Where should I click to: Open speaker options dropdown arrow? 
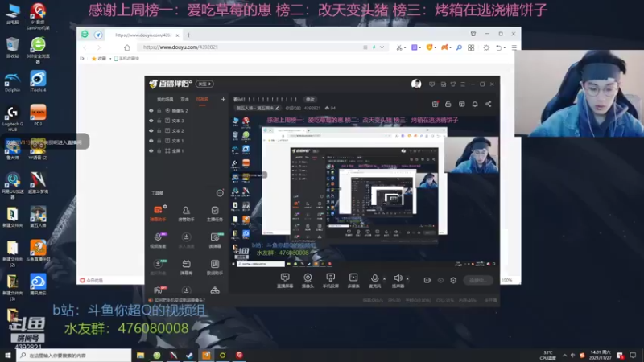(x=407, y=279)
